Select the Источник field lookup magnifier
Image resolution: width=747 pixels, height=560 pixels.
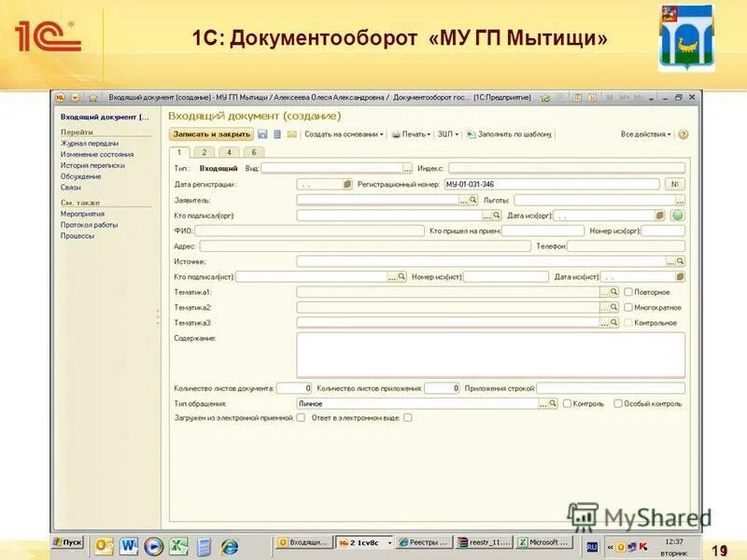679,259
